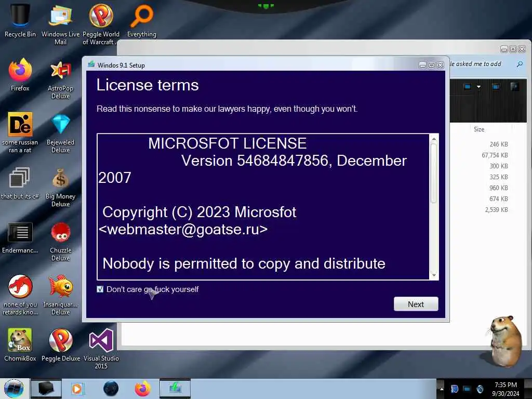Click the blue monitor tray icon

467,389
